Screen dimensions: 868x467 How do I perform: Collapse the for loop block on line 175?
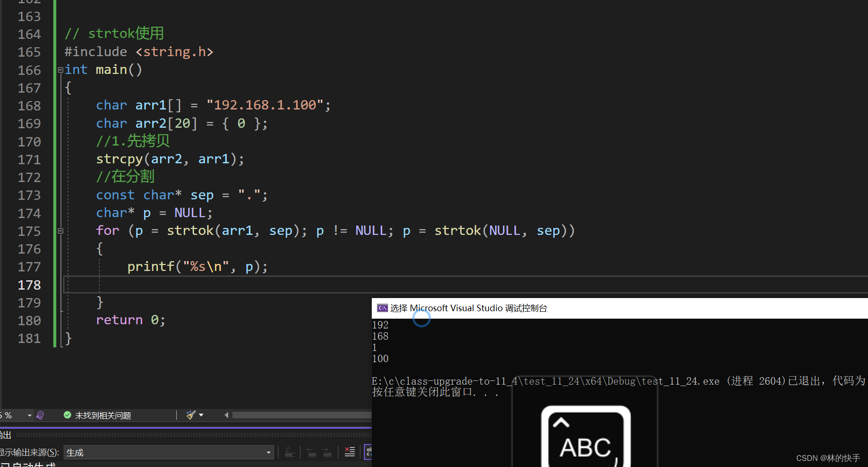point(60,231)
